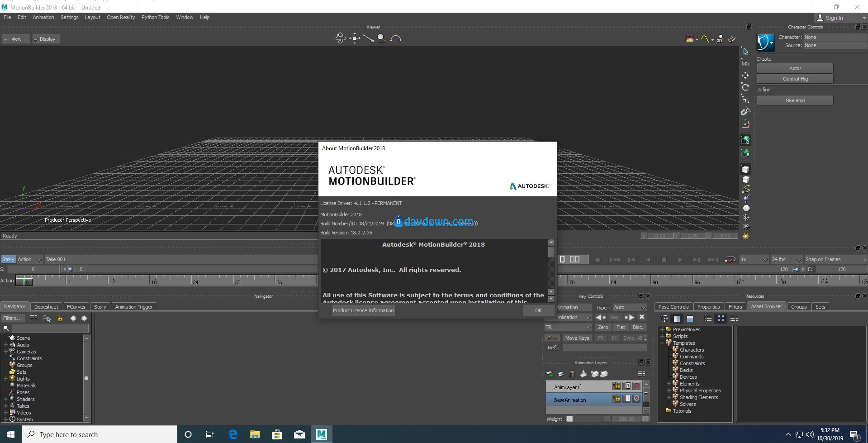Toggle Asset Browser tree view icon

(664, 319)
